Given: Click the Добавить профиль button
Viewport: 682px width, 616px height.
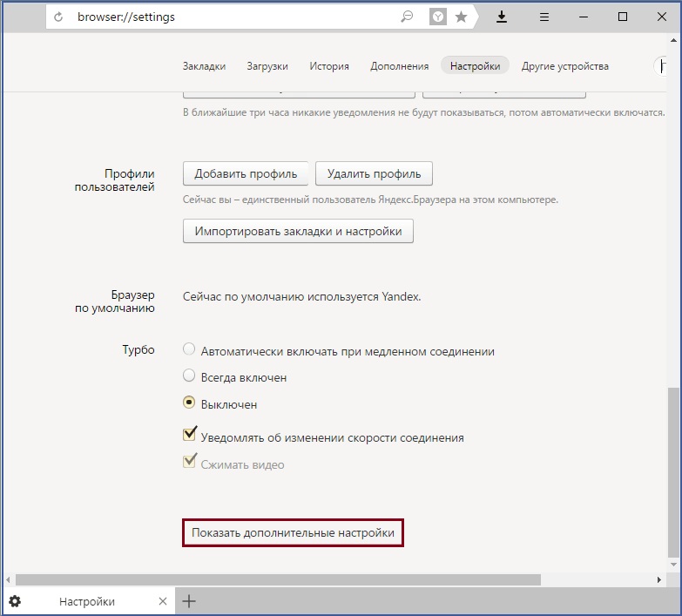Looking at the screenshot, I should [x=246, y=173].
